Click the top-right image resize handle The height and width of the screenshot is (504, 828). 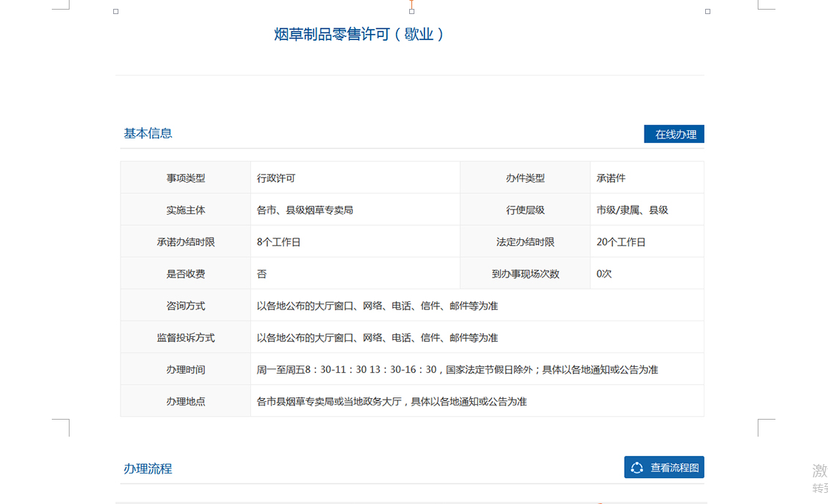pos(707,12)
